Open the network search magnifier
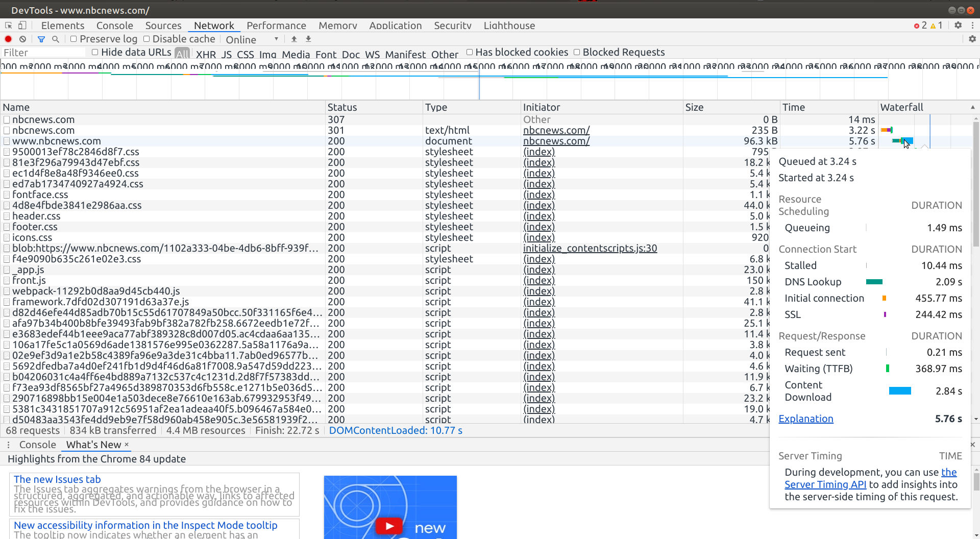This screenshot has width=980, height=539. 56,39
